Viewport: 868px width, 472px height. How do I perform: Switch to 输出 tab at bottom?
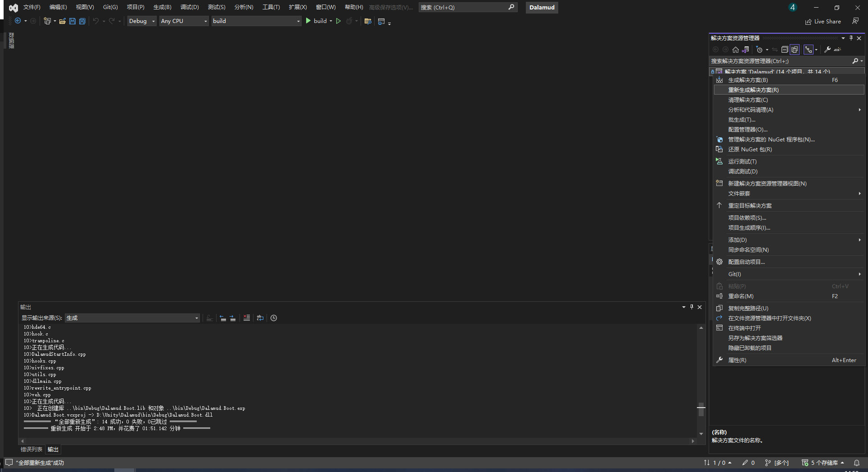(x=53, y=449)
